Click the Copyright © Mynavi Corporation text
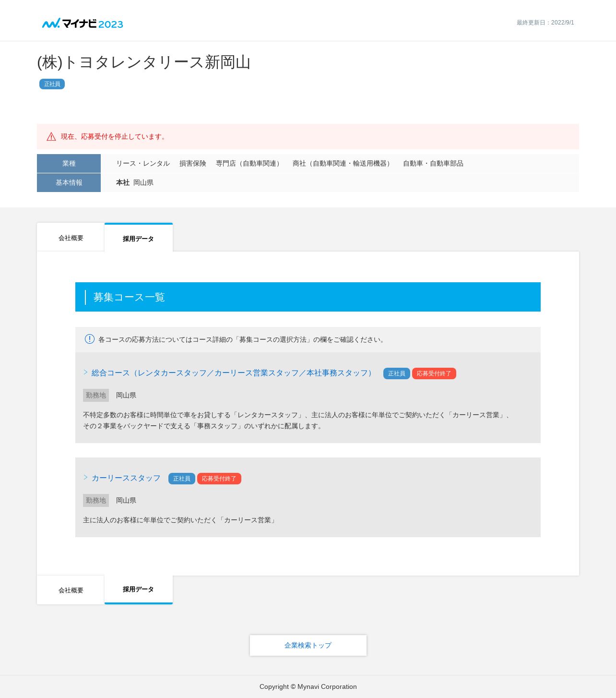The width and height of the screenshot is (616, 698). coord(308,686)
